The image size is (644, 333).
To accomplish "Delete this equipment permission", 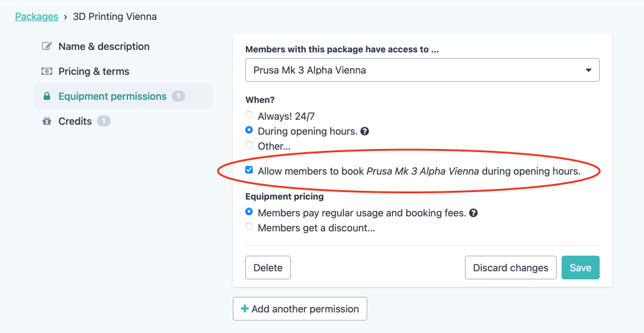I will (x=268, y=268).
